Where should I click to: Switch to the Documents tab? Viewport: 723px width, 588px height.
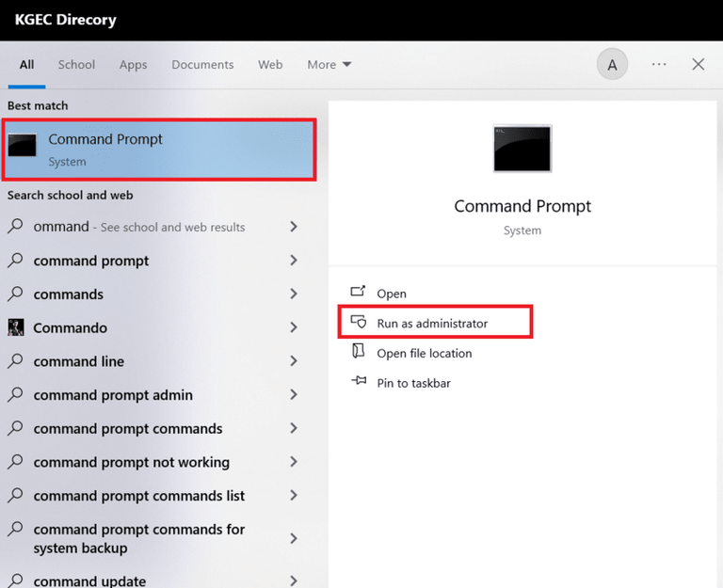[202, 65]
